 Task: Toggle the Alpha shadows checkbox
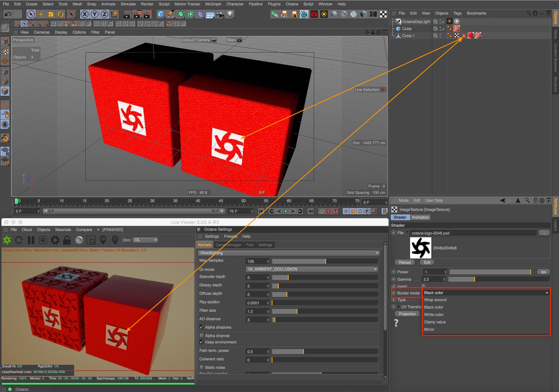coord(202,327)
